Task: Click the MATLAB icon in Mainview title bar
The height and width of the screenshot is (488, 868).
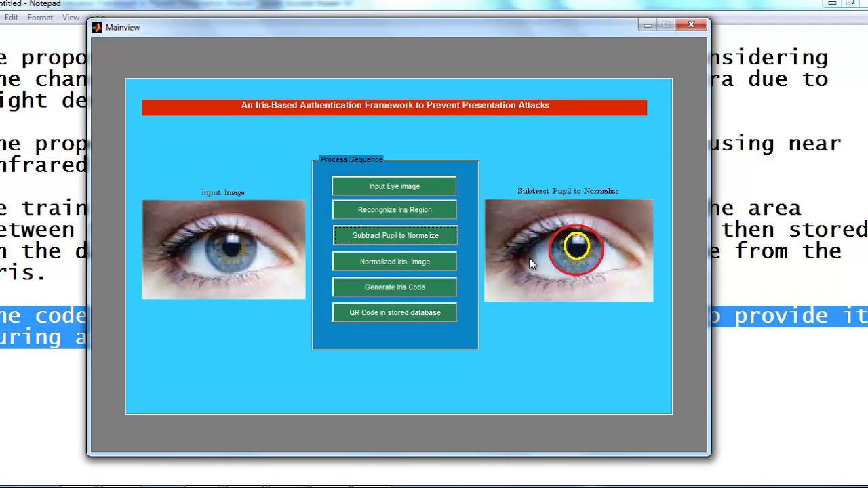Action: [x=97, y=28]
